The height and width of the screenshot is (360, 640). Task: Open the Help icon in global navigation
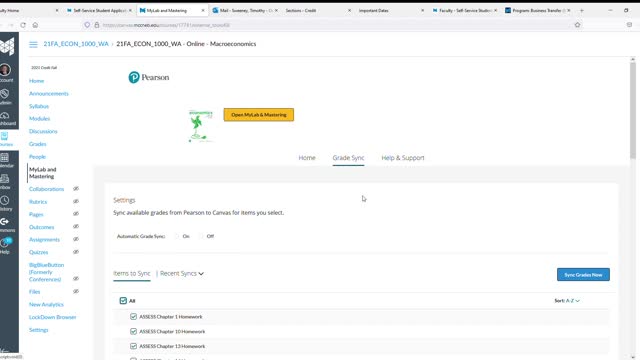tap(5, 243)
